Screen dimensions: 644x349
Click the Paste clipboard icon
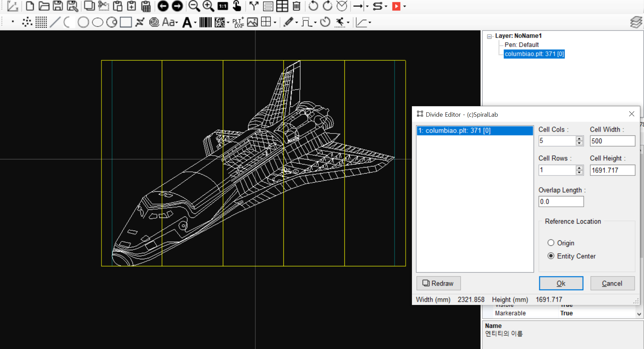pos(118,6)
